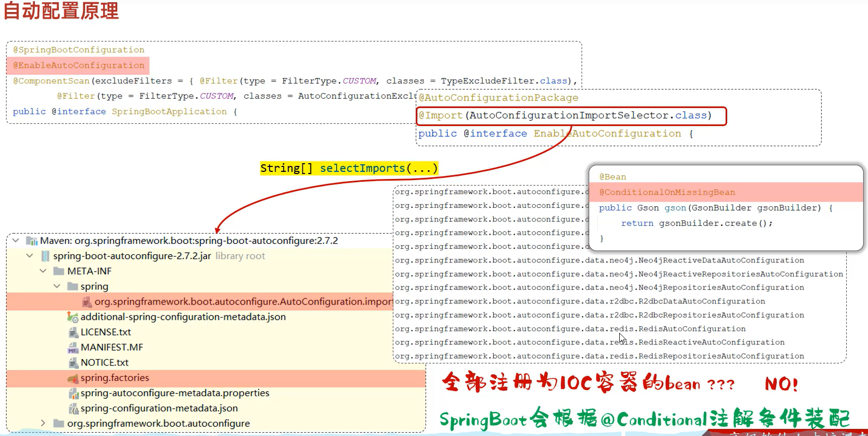Image resolution: width=868 pixels, height=436 pixels.
Task: Click the @EnableAutoConfiguration highlighted annotation
Action: point(79,65)
